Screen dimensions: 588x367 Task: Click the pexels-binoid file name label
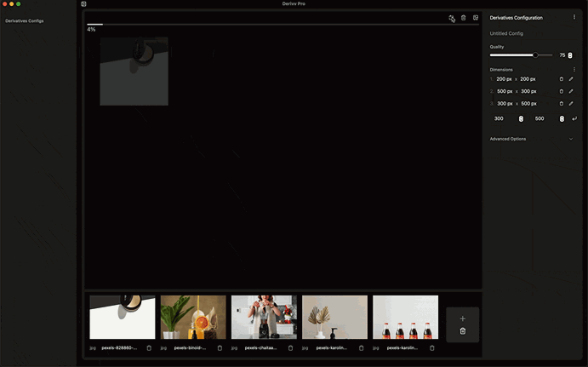click(x=190, y=348)
